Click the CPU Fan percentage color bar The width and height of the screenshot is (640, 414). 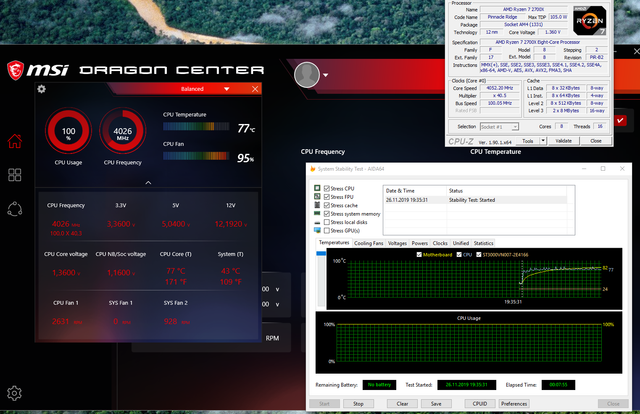click(196, 156)
